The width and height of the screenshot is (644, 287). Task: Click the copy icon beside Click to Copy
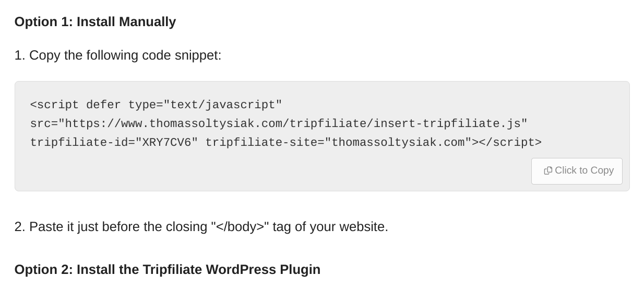point(547,170)
